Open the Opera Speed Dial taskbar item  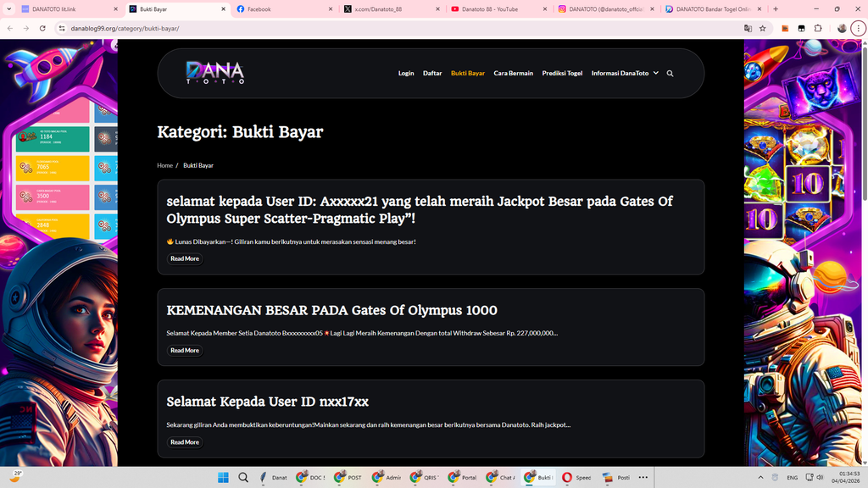[576, 478]
